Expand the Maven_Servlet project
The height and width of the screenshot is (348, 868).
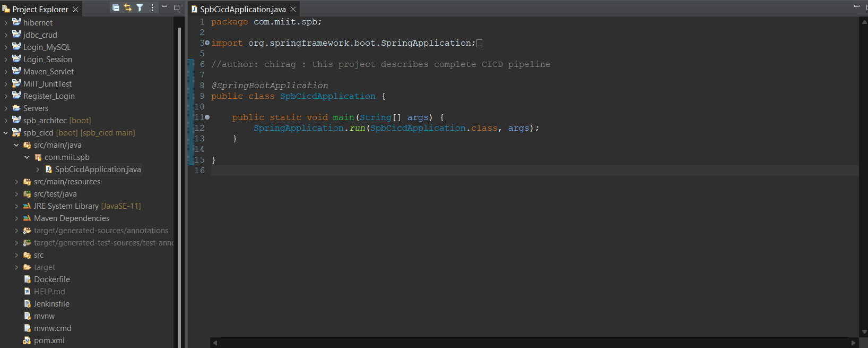[x=6, y=72]
